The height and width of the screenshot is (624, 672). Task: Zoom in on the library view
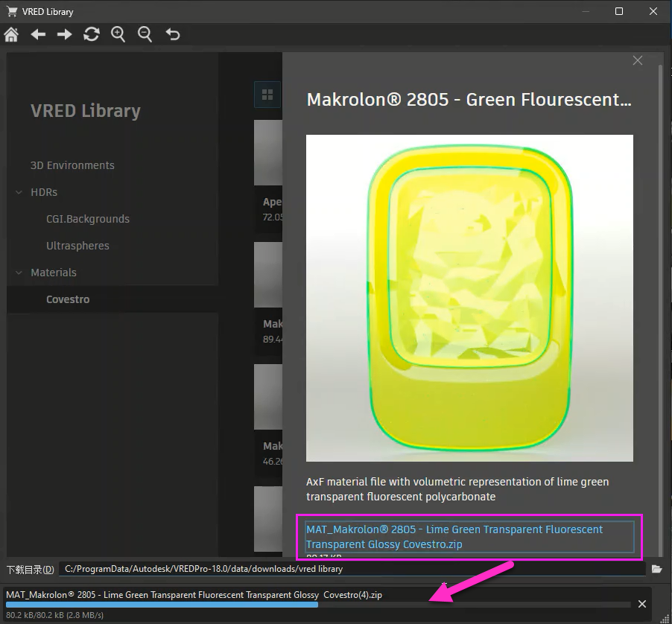(x=118, y=34)
